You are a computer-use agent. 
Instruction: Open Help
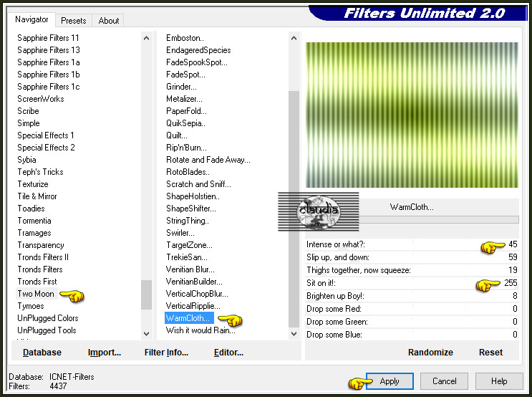[x=499, y=381]
